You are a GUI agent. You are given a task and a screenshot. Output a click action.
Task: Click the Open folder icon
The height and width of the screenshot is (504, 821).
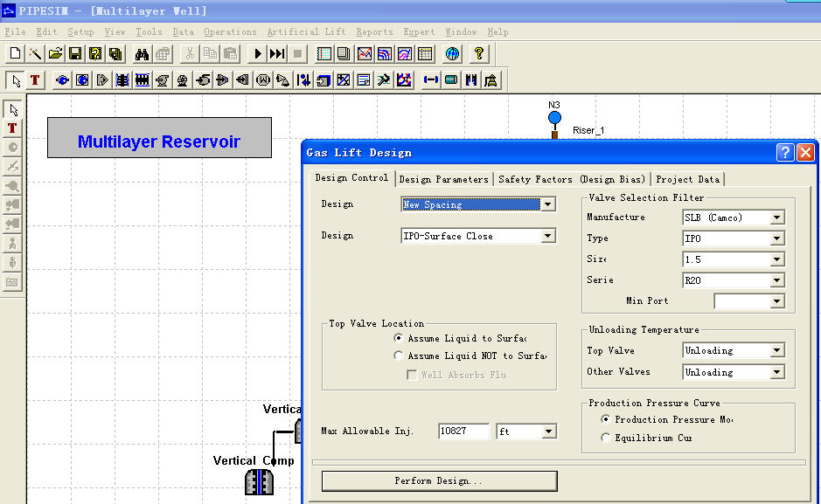[55, 54]
